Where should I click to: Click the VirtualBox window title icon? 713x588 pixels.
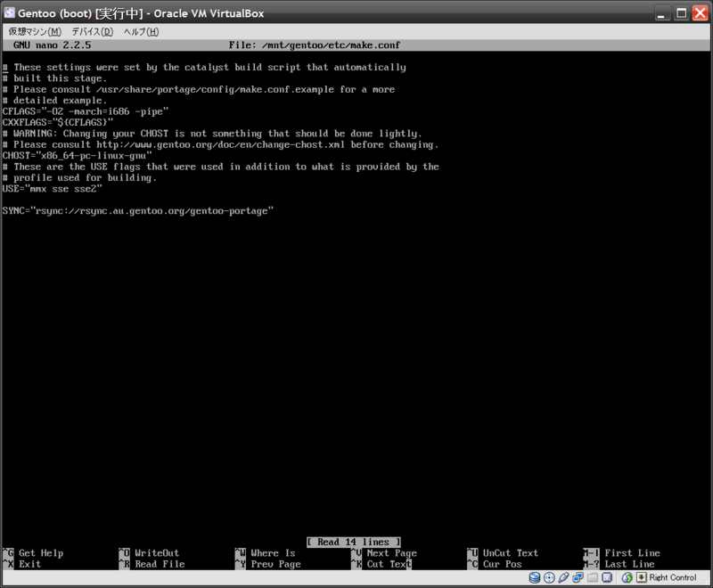click(10, 12)
